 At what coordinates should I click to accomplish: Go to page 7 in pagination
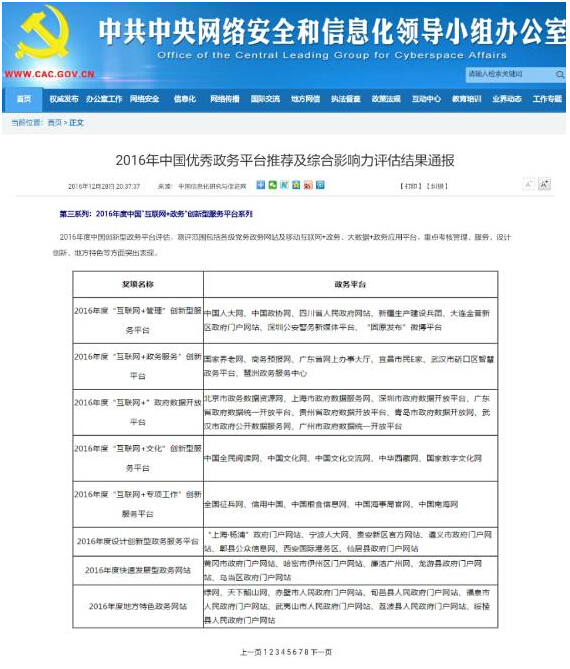pyautogui.click(x=301, y=652)
